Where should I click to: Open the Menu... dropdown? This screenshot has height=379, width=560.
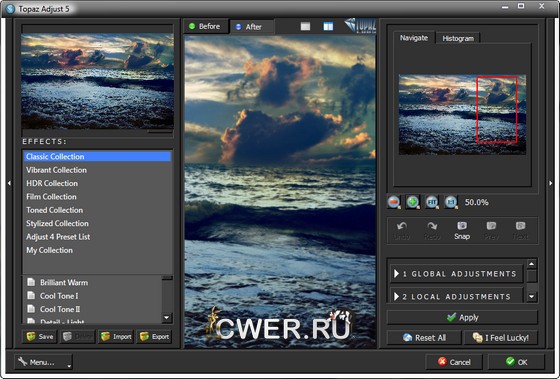(43, 362)
